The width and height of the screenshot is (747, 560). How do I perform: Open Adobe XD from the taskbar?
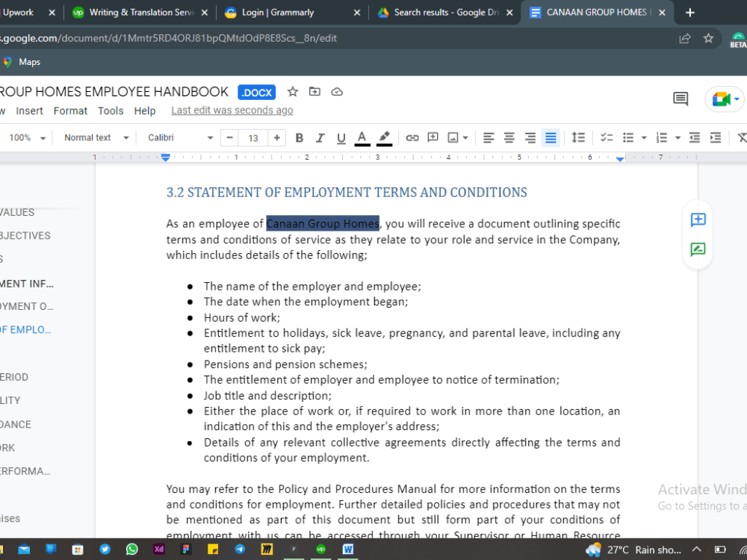click(158, 550)
